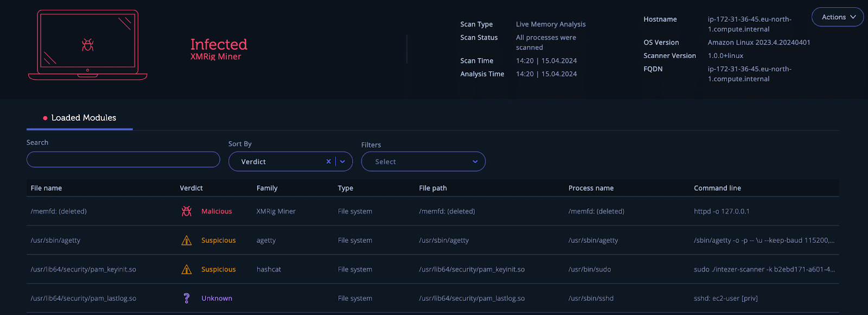Image resolution: width=868 pixels, height=315 pixels.
Task: Click the red dot on Loaded Modules tab
Action: tap(45, 118)
